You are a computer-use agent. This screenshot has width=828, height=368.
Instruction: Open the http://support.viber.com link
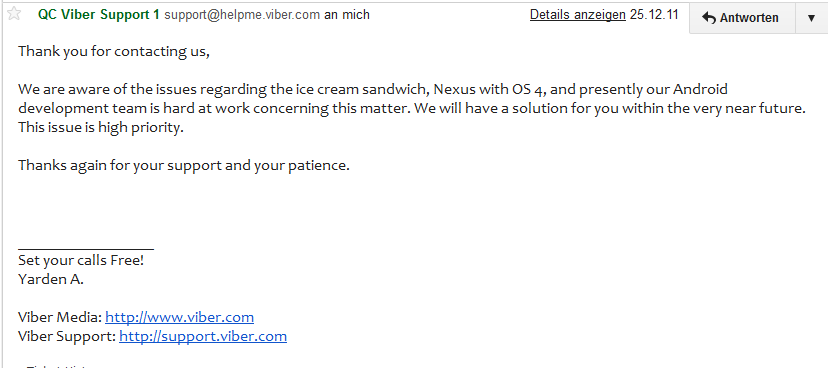[203, 336]
